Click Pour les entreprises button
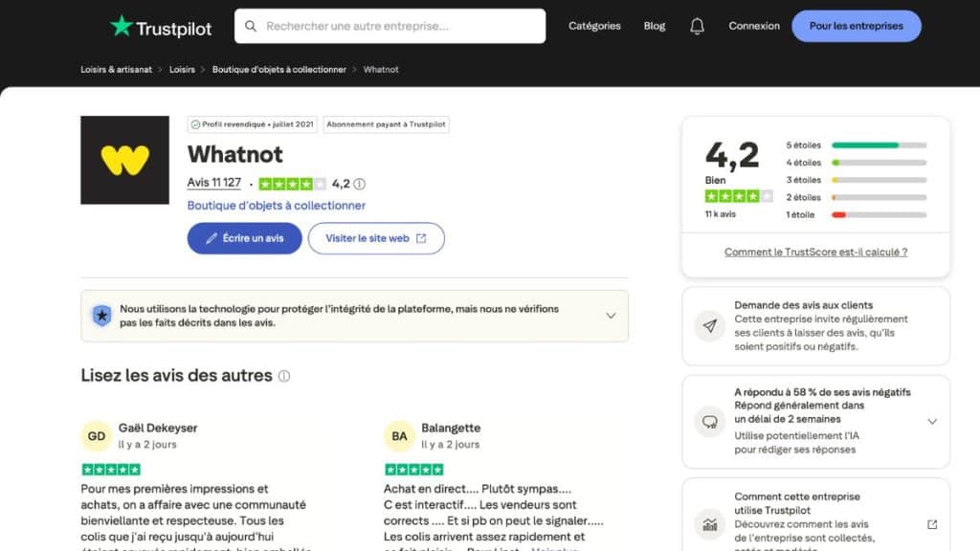 (857, 26)
